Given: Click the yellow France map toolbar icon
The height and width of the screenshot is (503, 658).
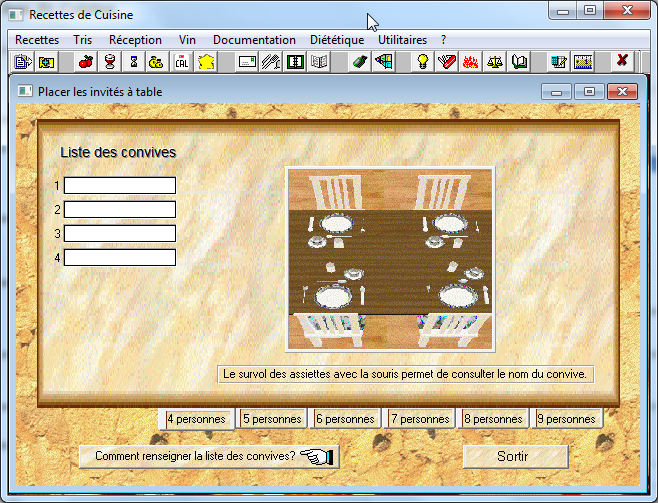Looking at the screenshot, I should [206, 62].
